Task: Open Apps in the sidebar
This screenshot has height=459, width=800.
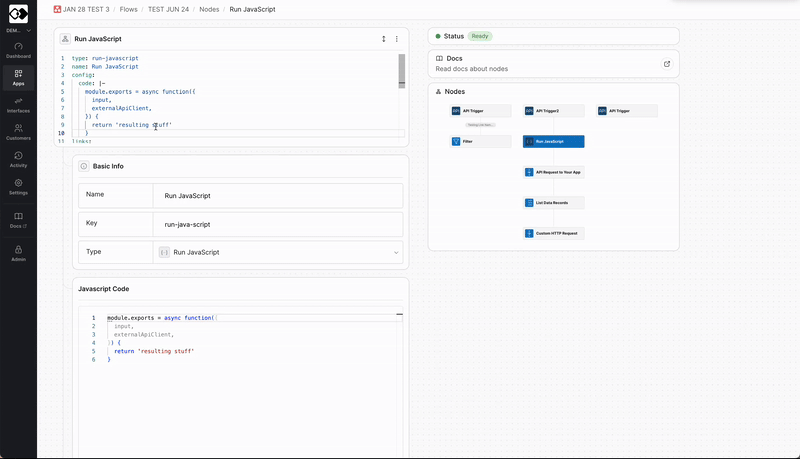Action: (18, 78)
